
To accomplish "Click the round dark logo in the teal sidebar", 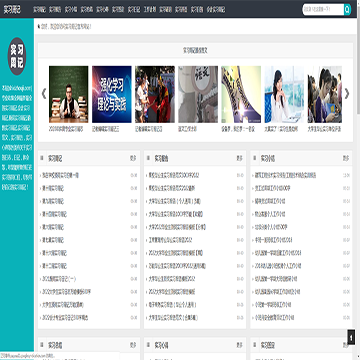I will (17, 56).
